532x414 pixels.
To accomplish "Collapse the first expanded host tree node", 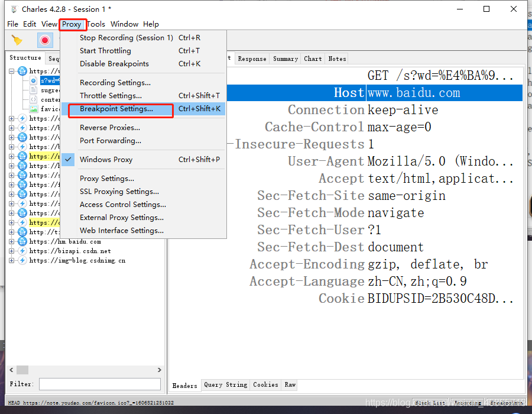I will (12, 71).
